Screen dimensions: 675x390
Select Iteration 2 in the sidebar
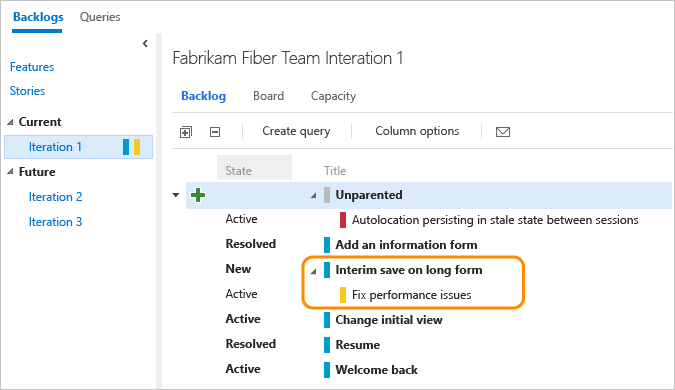55,197
